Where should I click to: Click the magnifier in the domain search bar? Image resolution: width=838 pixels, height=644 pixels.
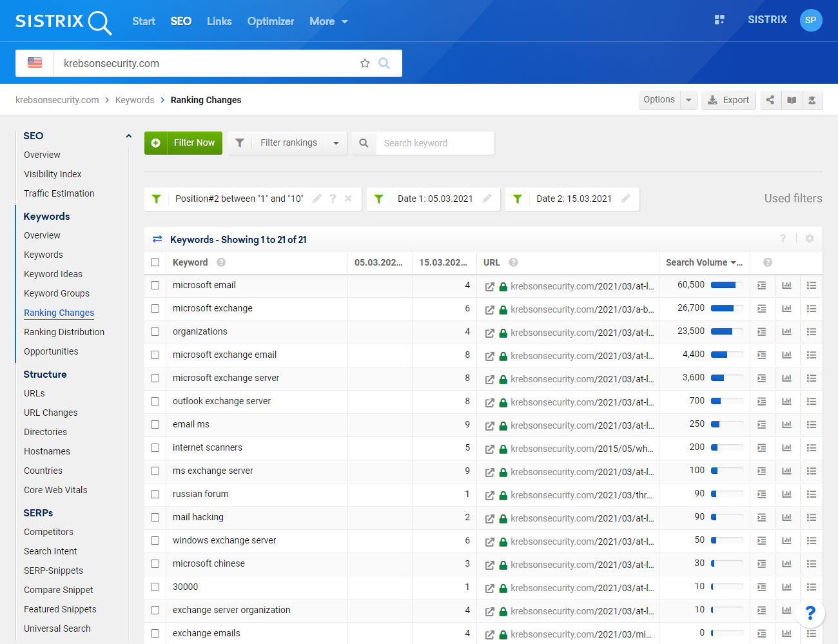tap(384, 63)
